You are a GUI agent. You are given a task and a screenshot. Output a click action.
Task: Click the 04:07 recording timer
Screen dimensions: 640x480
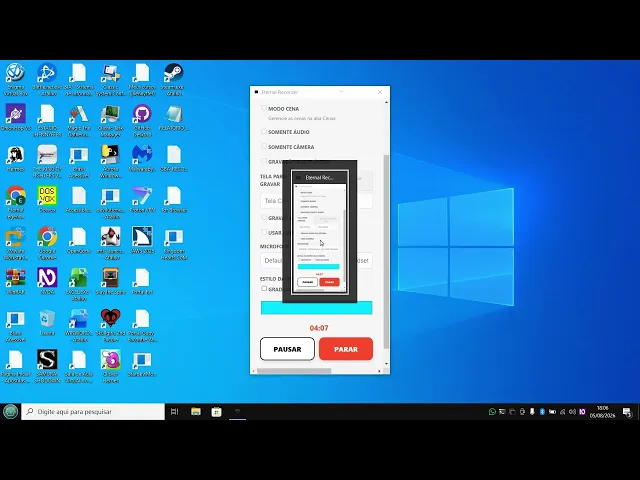pos(319,328)
